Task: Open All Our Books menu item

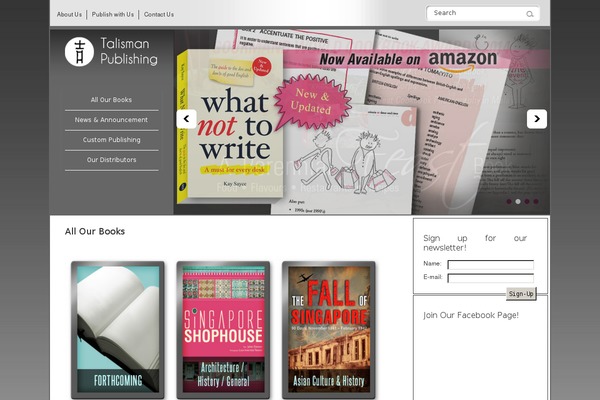Action: (x=111, y=100)
